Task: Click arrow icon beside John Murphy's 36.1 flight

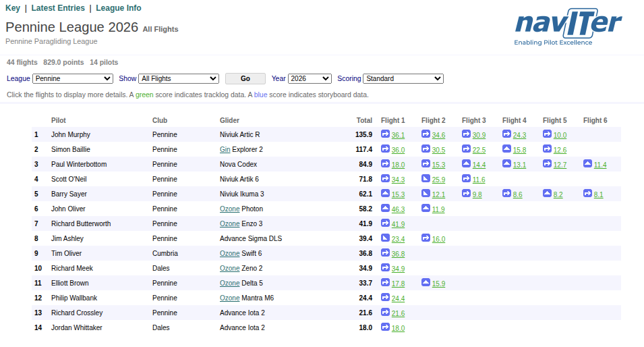Action: [x=385, y=134]
